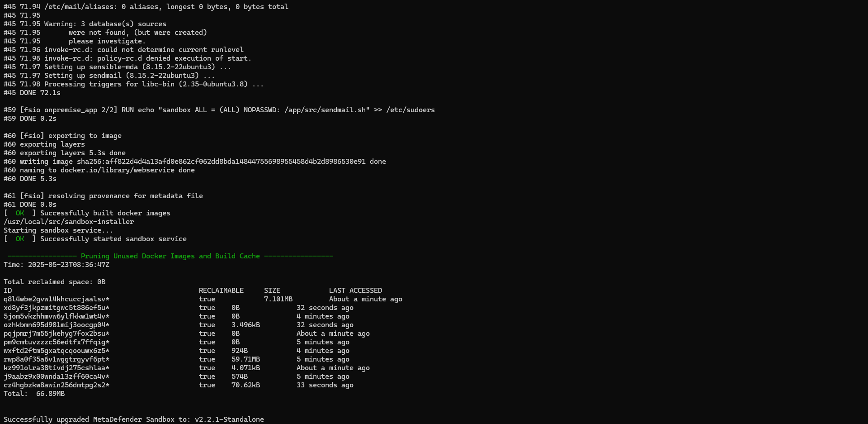
Task: Click the size value 3.496kB
Action: click(x=245, y=325)
